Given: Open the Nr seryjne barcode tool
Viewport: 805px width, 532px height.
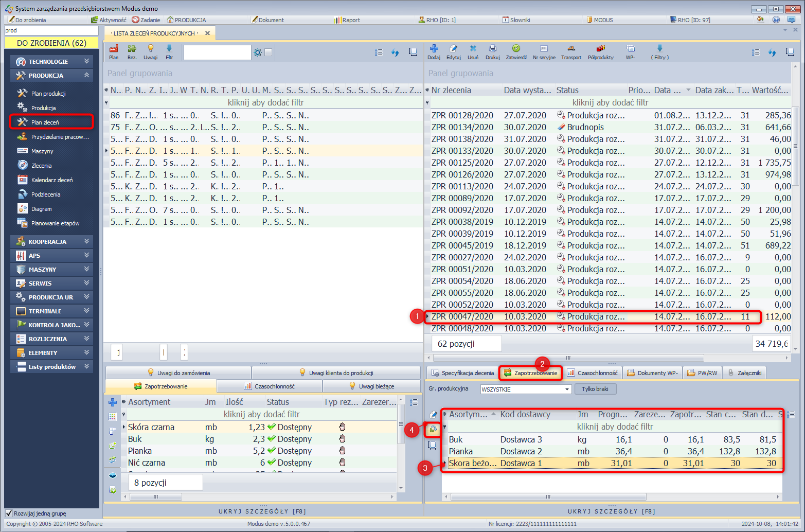Looking at the screenshot, I should 544,49.
